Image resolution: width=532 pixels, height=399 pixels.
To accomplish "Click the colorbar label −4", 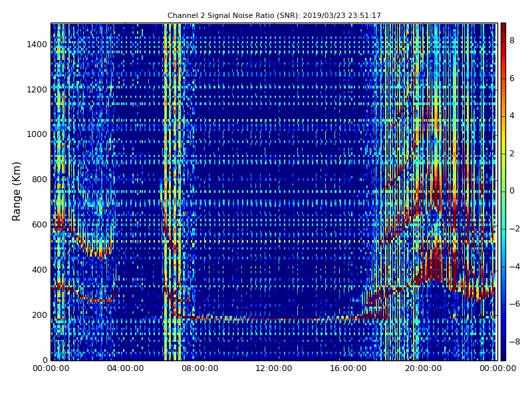I will (514, 267).
